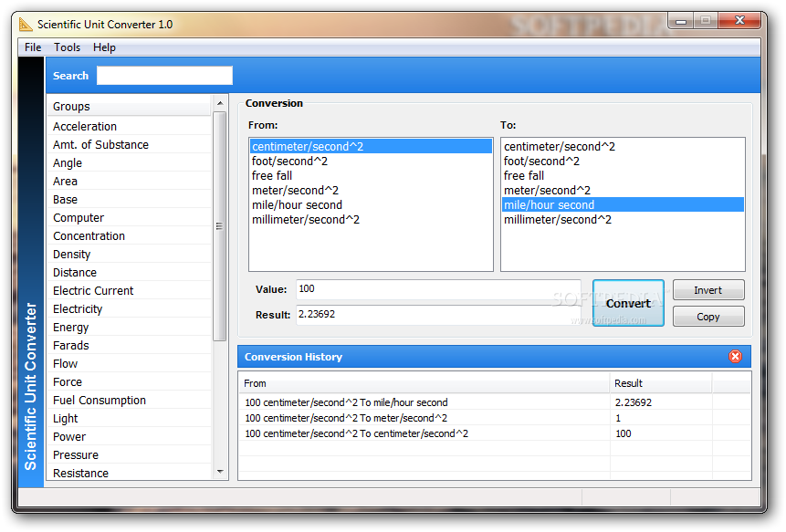Select foot/second^2 in To list
This screenshot has width=786, height=532.
pyautogui.click(x=623, y=162)
